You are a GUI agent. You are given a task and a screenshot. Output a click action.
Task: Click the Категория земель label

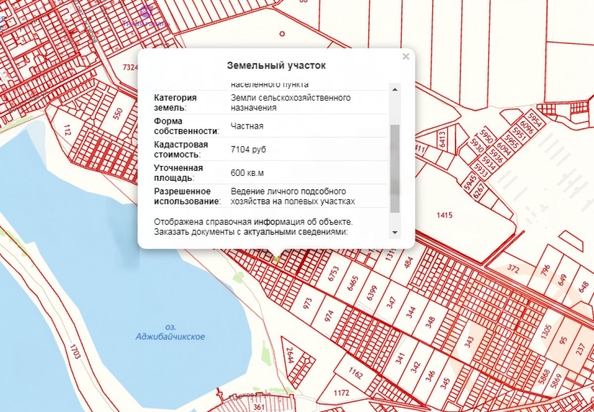coord(175,103)
